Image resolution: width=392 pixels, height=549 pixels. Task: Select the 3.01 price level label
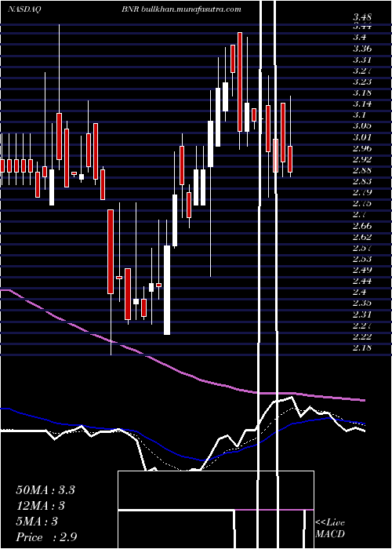tap(362, 137)
